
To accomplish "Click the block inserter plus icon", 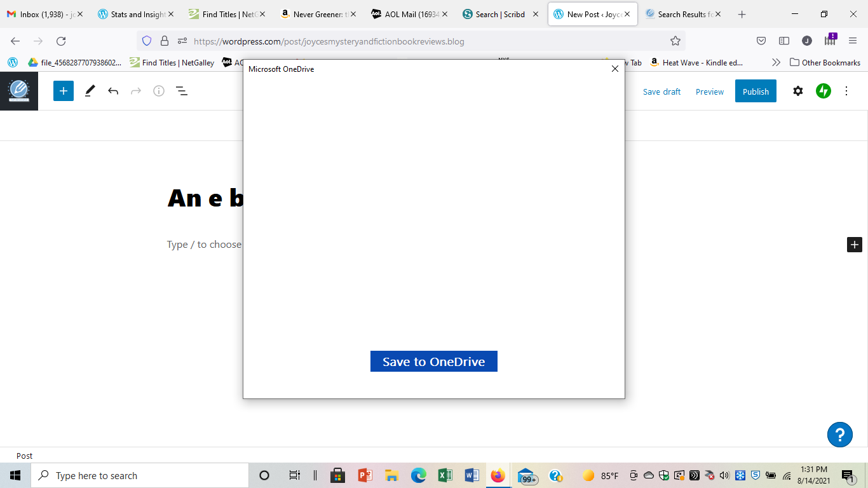I will point(64,91).
